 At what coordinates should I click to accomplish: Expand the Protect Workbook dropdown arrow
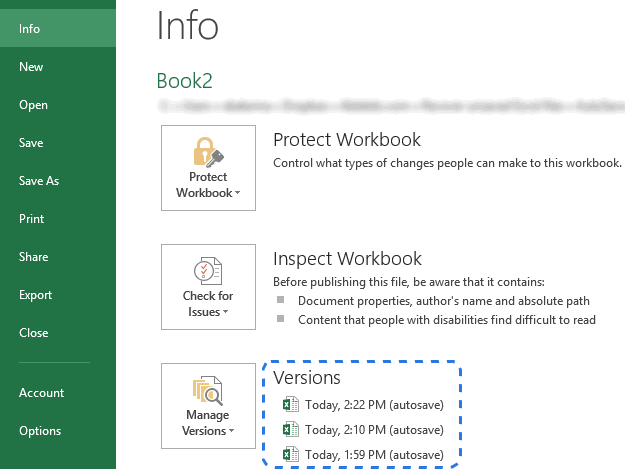coord(237,194)
